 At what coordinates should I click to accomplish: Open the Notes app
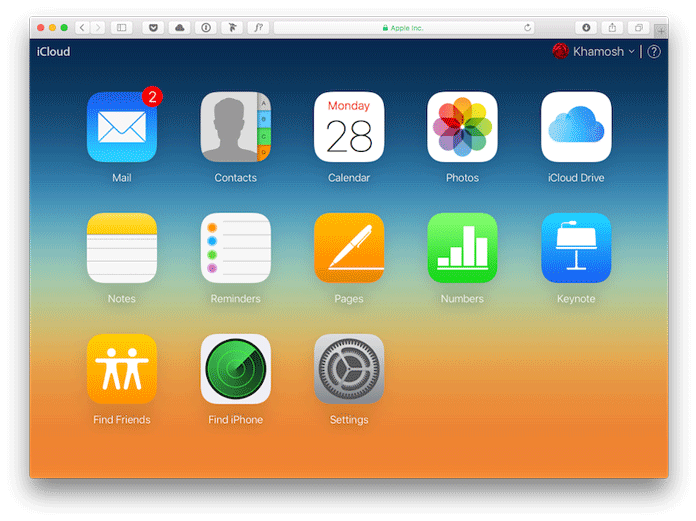[122, 248]
